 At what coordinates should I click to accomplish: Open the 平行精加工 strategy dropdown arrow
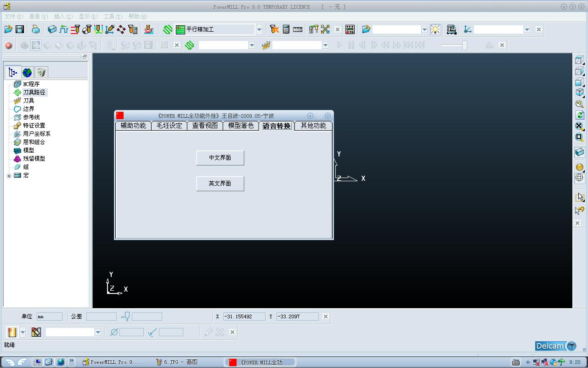pyautogui.click(x=259, y=29)
